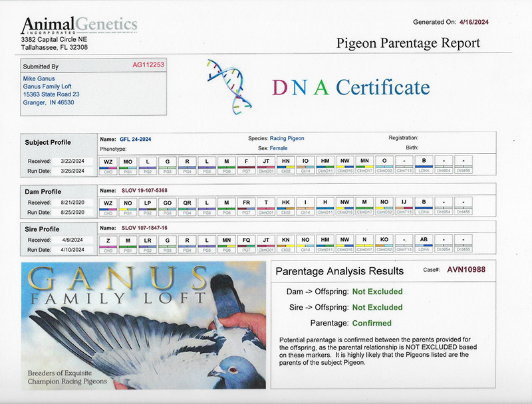Select "Not Excluded" beside Sire -> Offspring
Image resolution: width=532 pixels, height=404 pixels.
(377, 308)
